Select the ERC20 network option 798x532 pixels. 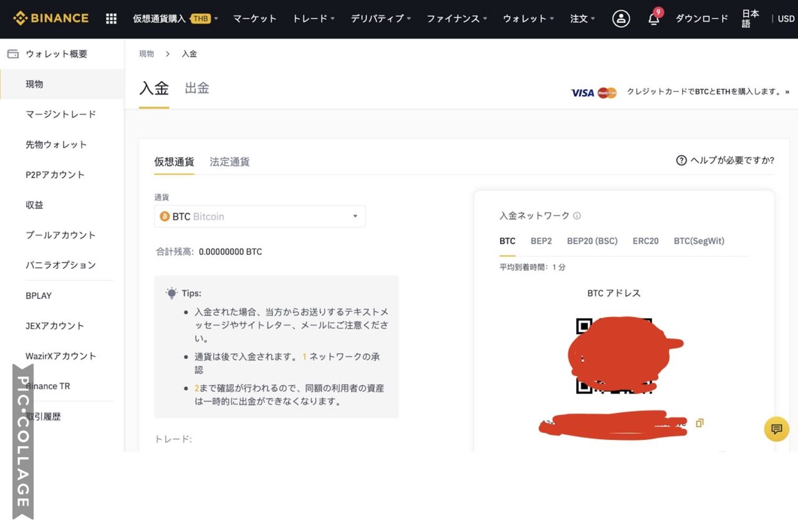pos(645,241)
